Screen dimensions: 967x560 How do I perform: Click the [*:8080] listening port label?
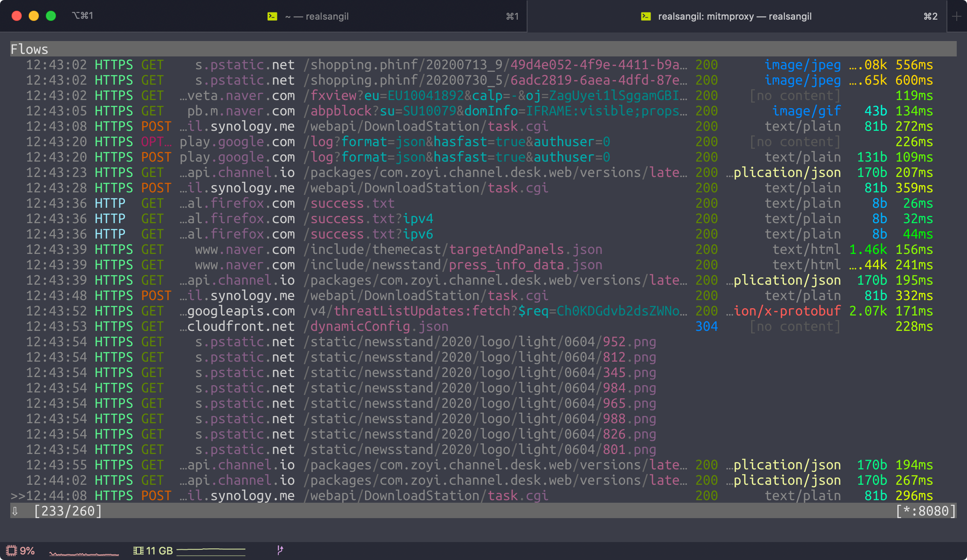[x=926, y=511]
